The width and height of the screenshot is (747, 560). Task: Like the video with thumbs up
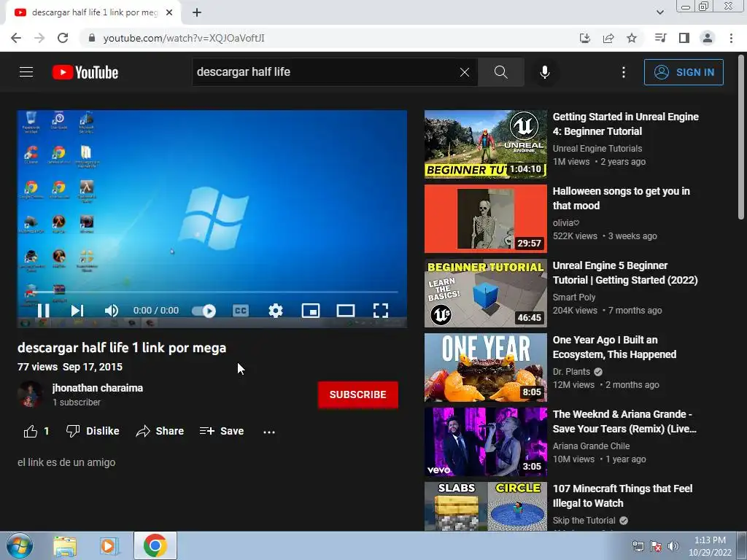coord(36,431)
